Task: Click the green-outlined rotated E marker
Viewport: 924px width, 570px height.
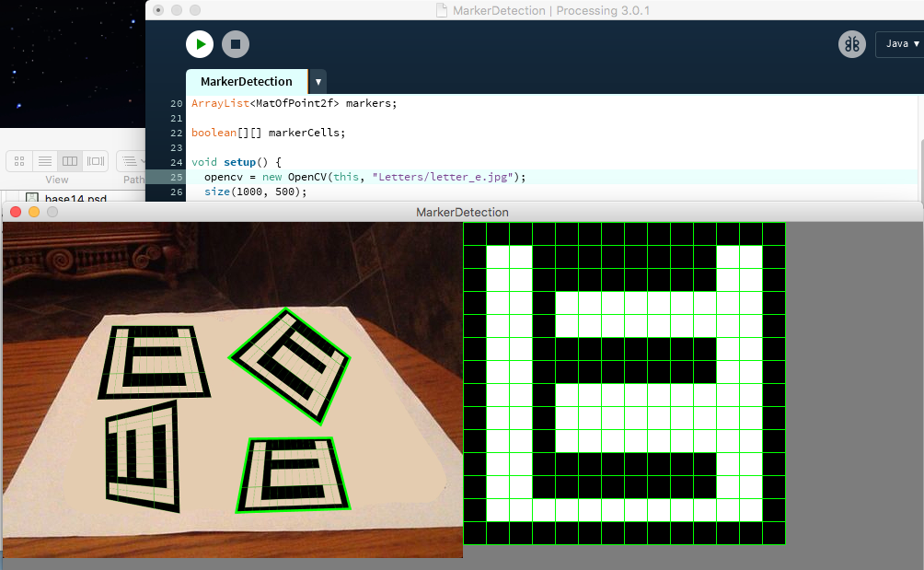Action: click(x=290, y=365)
